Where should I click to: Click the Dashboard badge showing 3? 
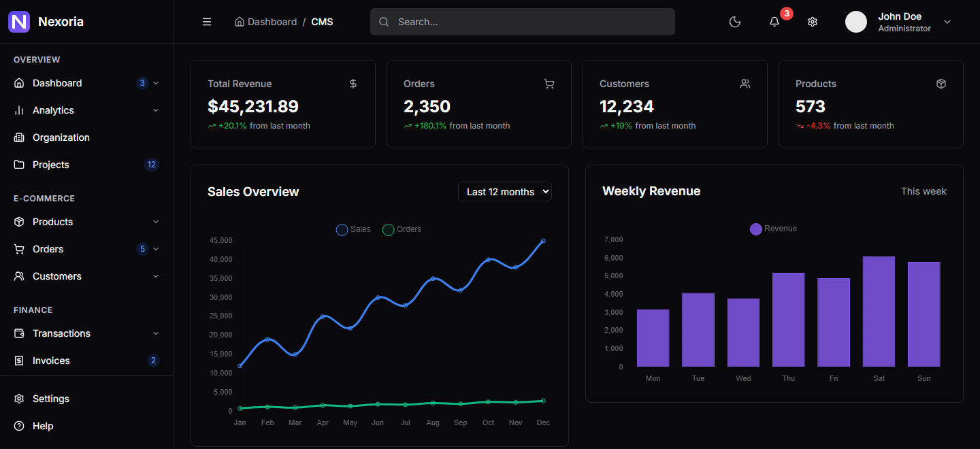point(142,83)
